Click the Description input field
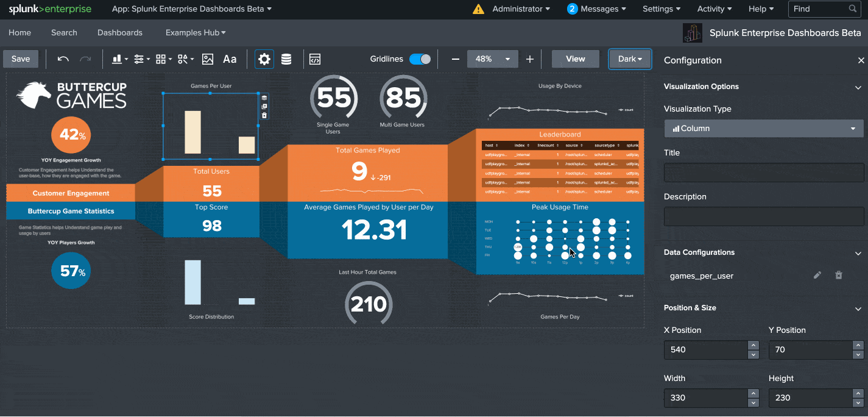868x417 pixels. (764, 216)
